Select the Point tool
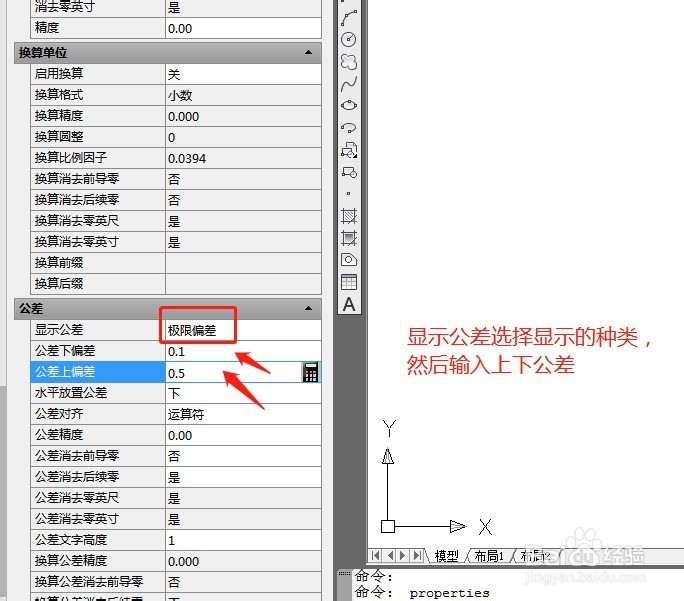 (348, 193)
